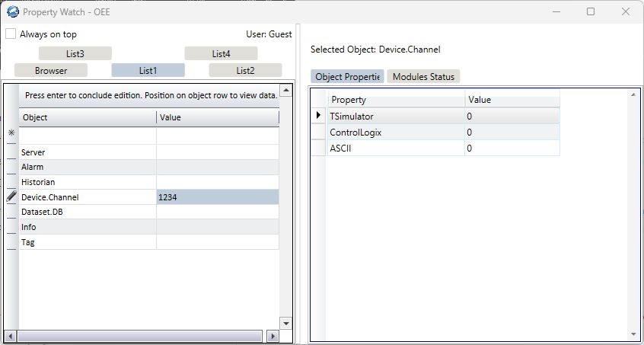Click the current-row arrow beside TSimulator
The height and width of the screenshot is (345, 644).
[x=318, y=116]
